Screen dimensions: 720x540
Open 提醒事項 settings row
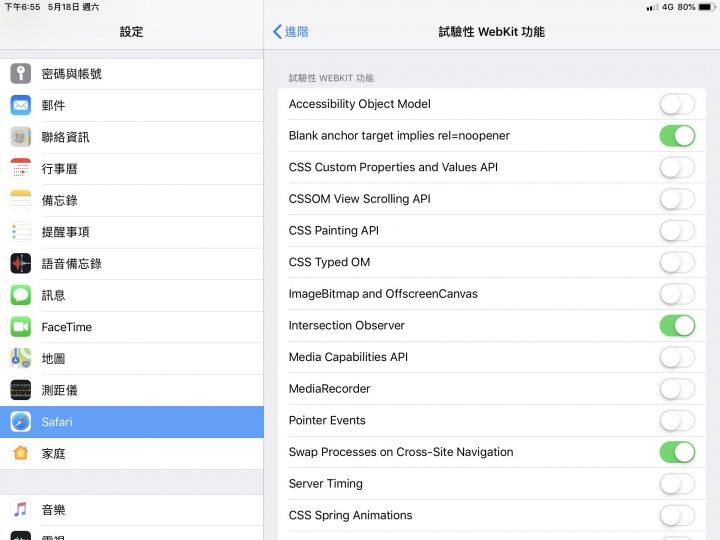tap(132, 232)
